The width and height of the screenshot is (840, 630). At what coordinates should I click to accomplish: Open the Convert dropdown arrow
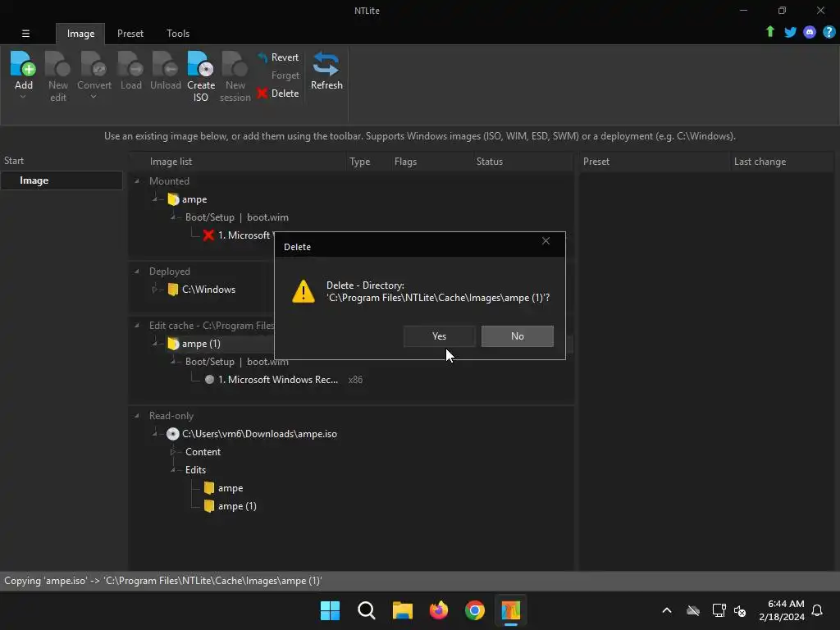coord(94,97)
